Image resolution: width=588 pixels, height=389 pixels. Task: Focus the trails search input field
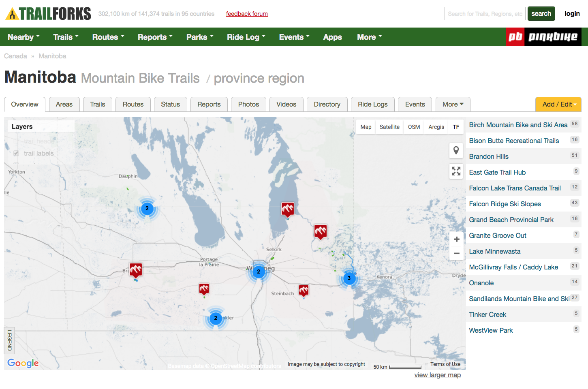click(485, 14)
